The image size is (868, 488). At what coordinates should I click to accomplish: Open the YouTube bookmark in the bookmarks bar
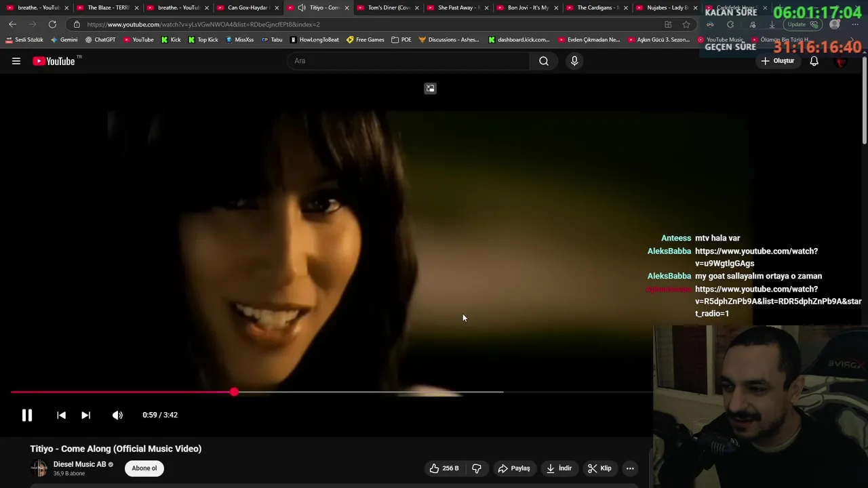(138, 40)
